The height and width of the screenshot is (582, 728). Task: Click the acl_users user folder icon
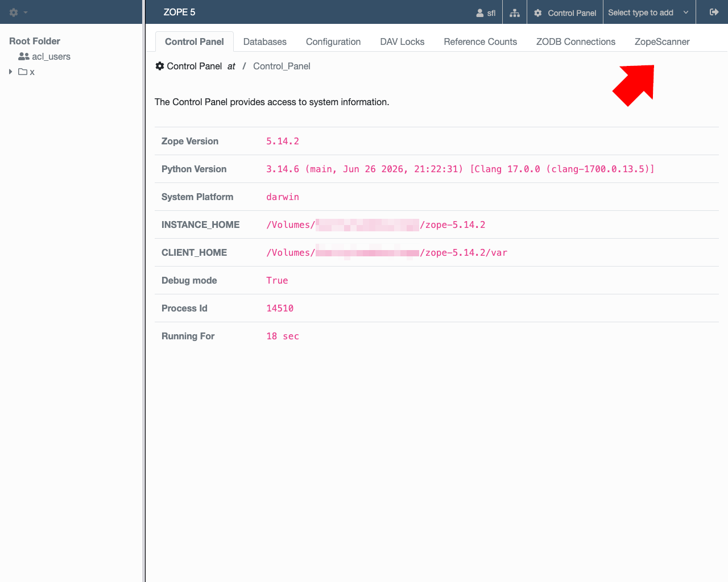click(24, 56)
